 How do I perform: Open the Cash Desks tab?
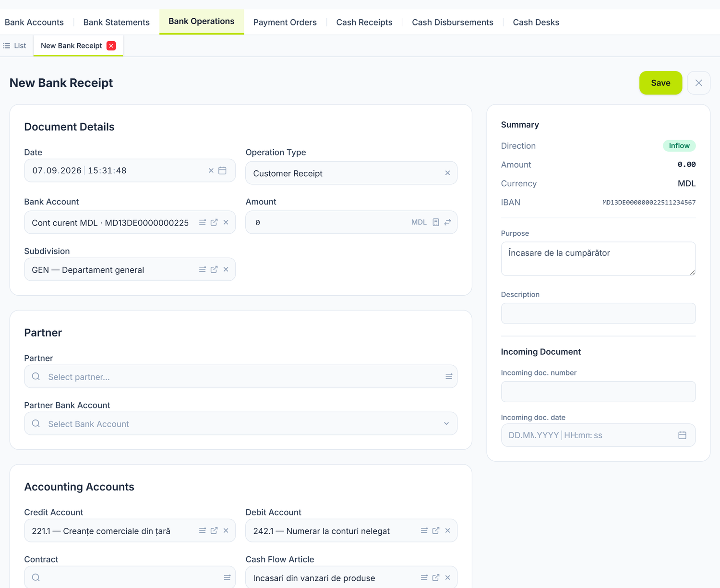tap(536, 22)
